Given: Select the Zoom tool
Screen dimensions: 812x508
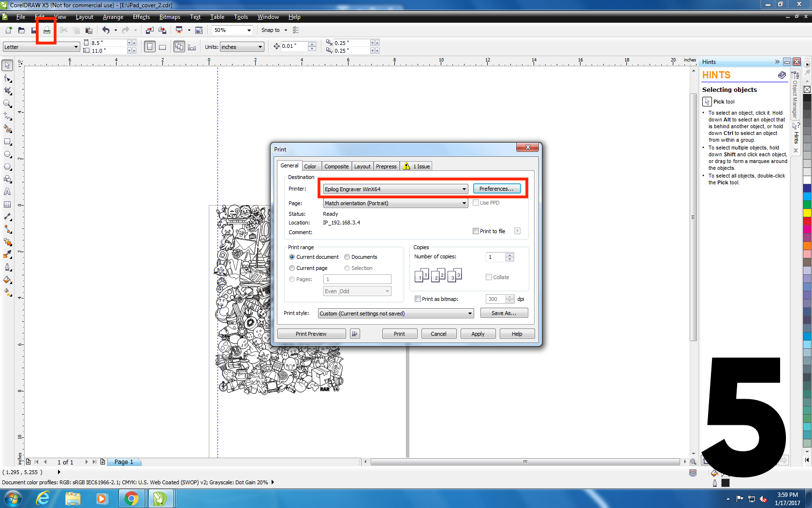Looking at the screenshot, I should pos(7,104).
